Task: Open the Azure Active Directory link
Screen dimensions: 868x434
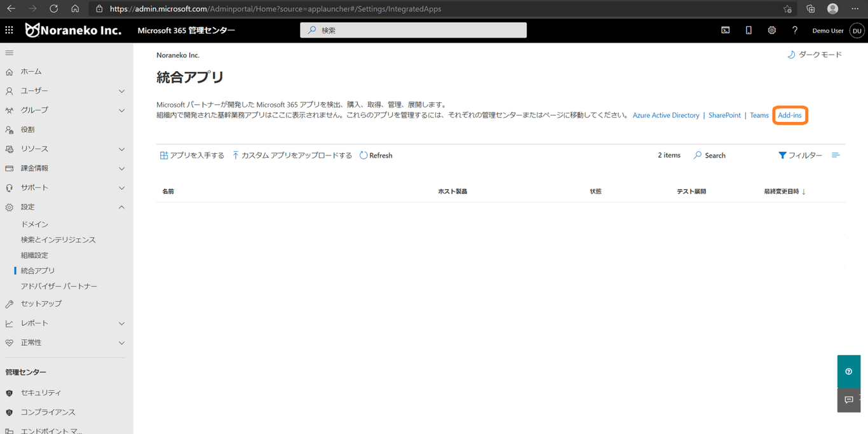Action: 666,115
